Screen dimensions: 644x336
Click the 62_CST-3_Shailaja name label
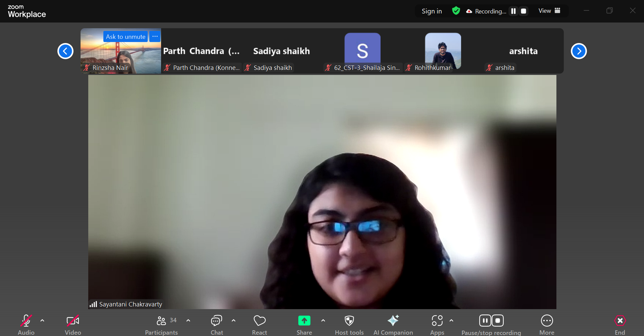pos(367,68)
